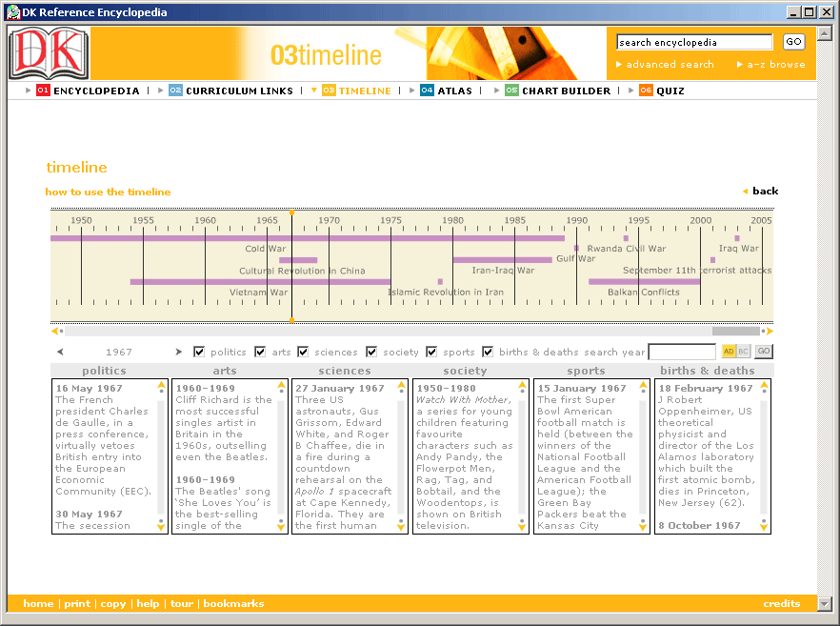The height and width of the screenshot is (626, 840).
Task: Click the home link in footer
Action: (38, 603)
